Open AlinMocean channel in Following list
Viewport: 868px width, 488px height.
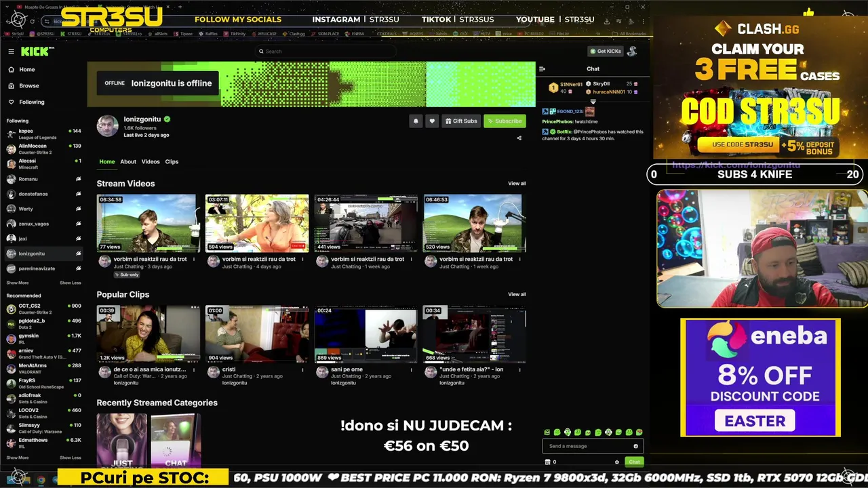pyautogui.click(x=43, y=148)
